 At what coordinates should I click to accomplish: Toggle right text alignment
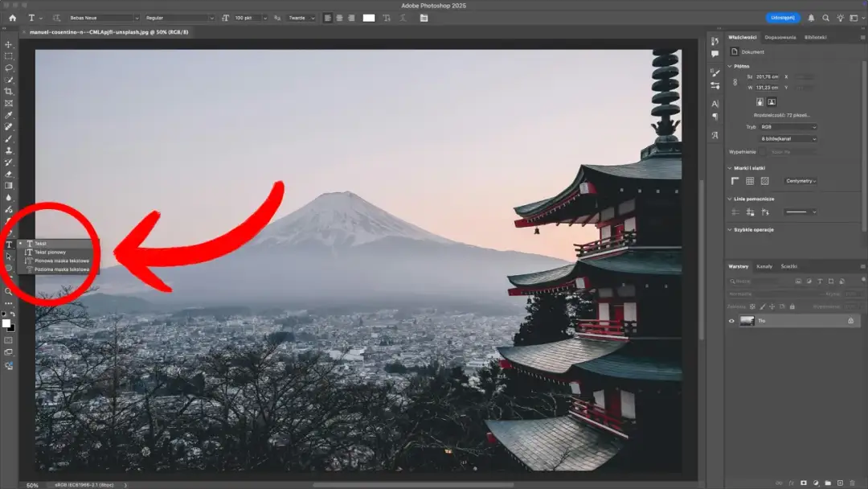click(350, 18)
